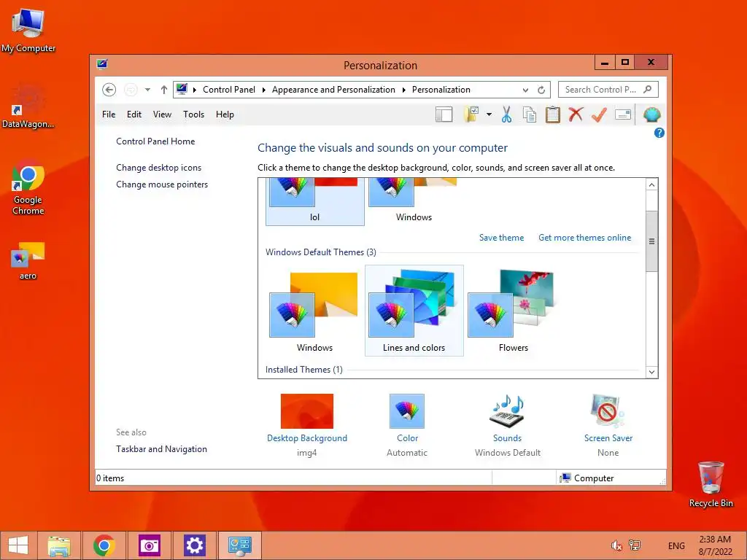
Task: Click the orange checkmark toolbar icon
Action: click(x=599, y=114)
